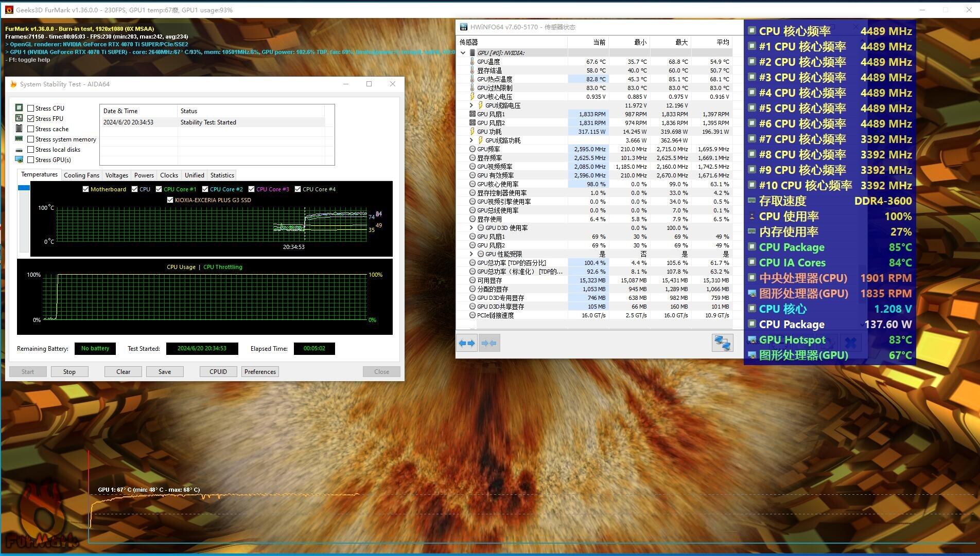The width and height of the screenshot is (980, 556).
Task: Click the 显存结温 thermometer icon
Action: tap(472, 70)
